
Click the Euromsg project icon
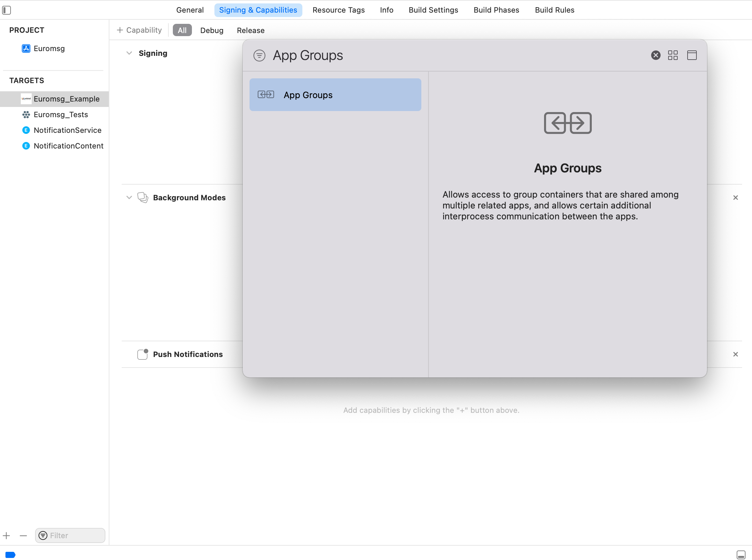point(26,48)
